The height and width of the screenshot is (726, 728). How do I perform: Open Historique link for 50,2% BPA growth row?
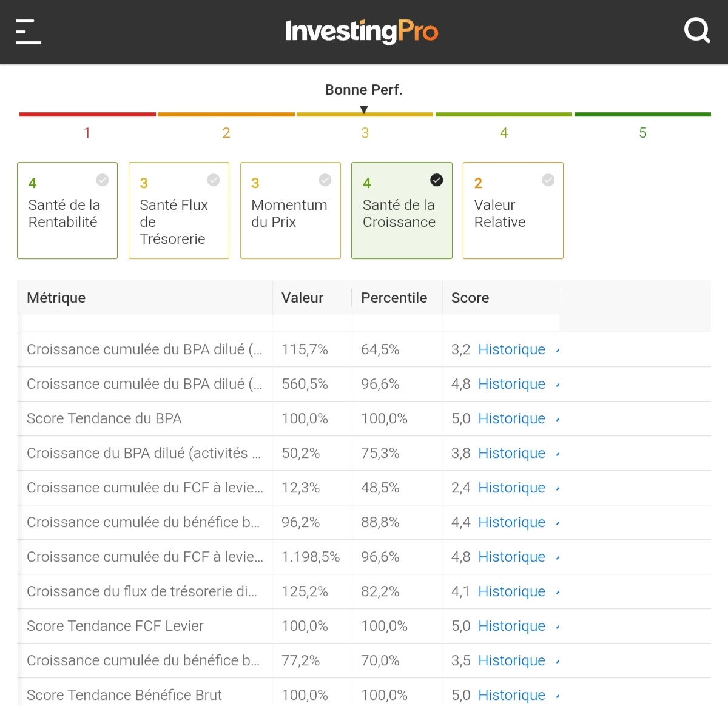511,453
